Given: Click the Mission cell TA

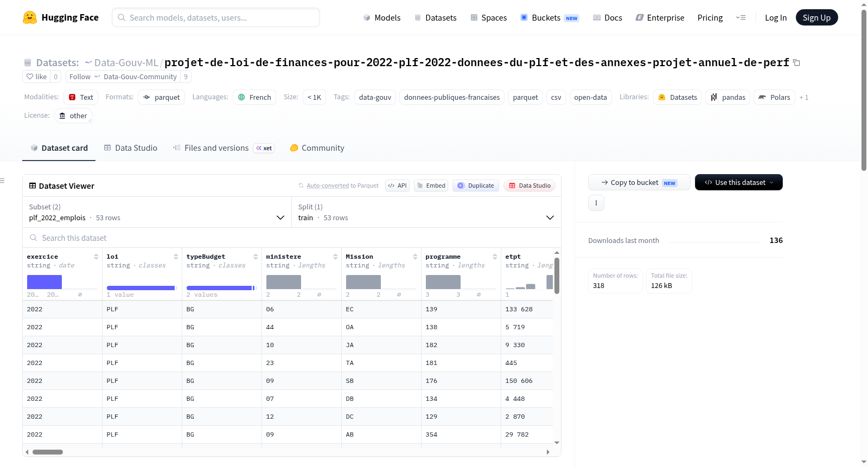Looking at the screenshot, I should 381,363.
